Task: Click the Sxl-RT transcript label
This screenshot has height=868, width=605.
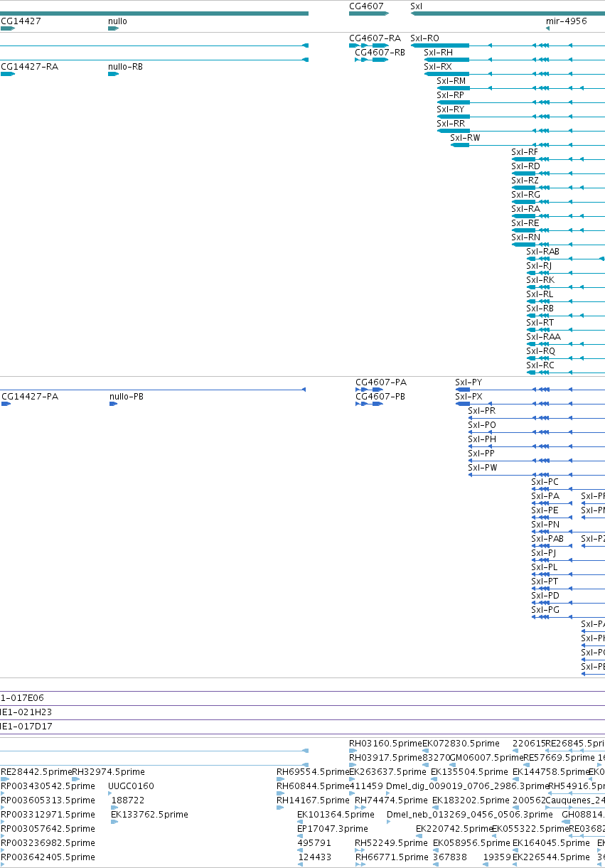Action: tap(540, 323)
